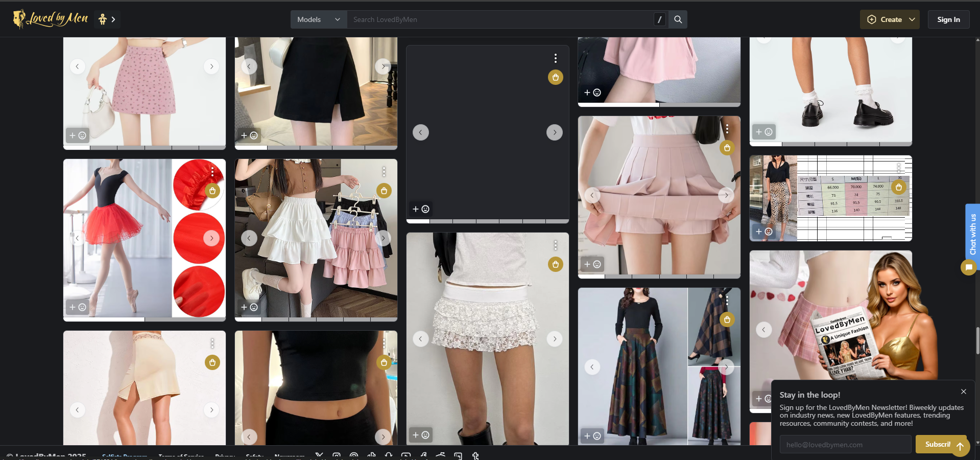Image resolution: width=980 pixels, height=460 pixels.
Task: Open three-dot menu on the dark blank card
Action: 556,58
